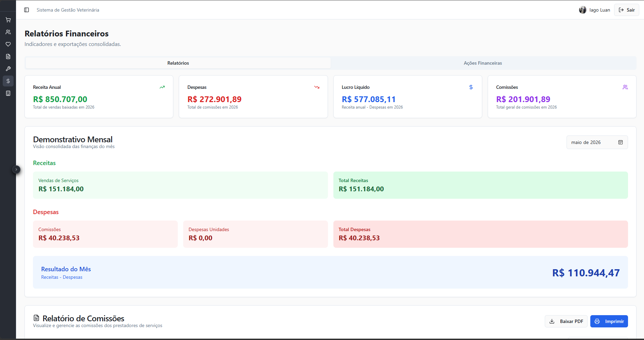Open the shopping cart sidebar icon
644x340 pixels.
(8, 20)
